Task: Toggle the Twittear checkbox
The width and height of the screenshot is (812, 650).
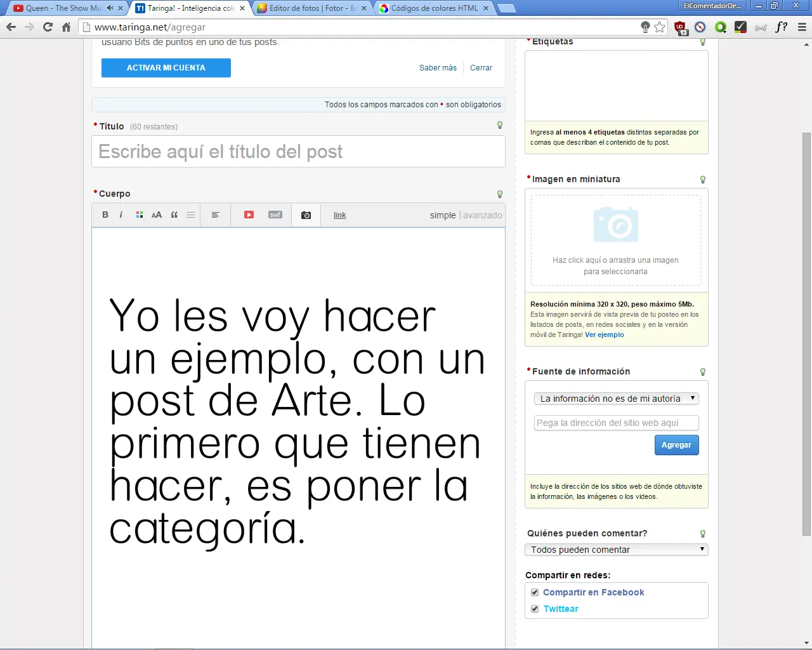Action: coord(535,609)
